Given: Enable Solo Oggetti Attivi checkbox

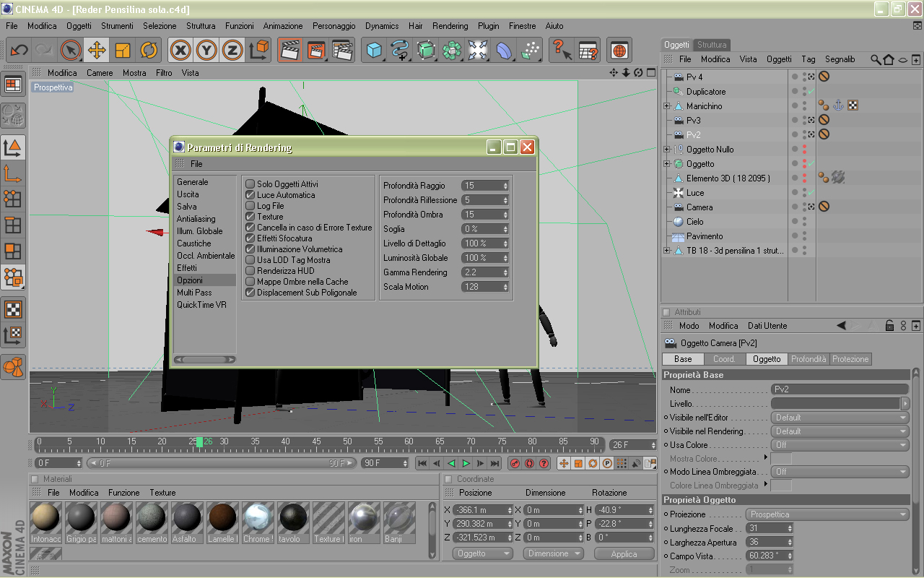Looking at the screenshot, I should (x=250, y=184).
